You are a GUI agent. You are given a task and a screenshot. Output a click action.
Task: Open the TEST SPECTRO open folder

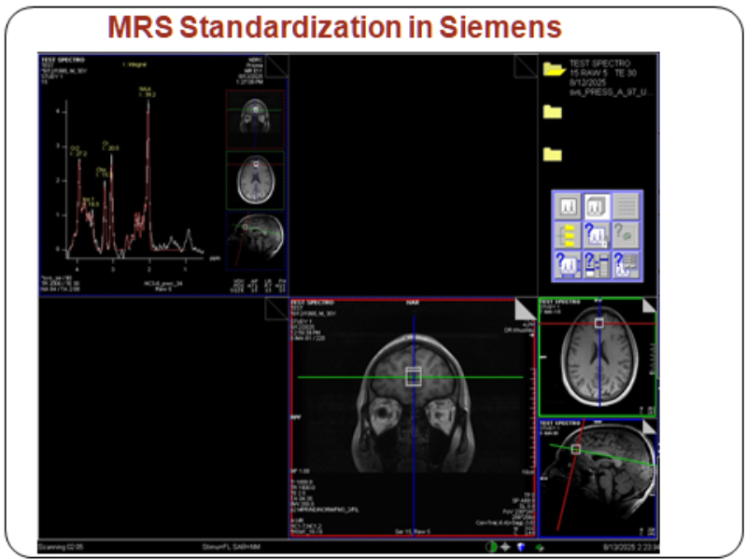click(x=554, y=68)
